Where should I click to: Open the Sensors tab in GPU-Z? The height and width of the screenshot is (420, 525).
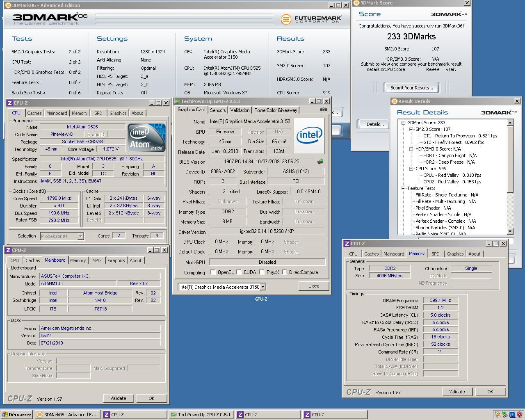(x=218, y=110)
